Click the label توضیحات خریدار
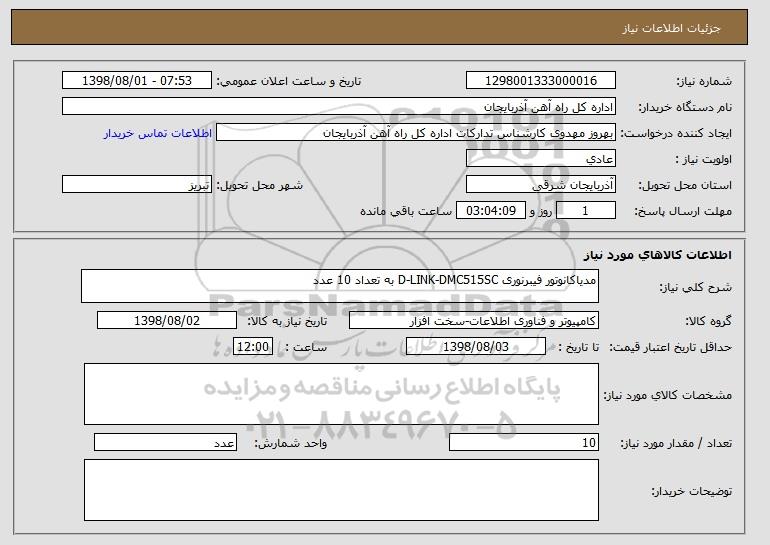 coord(691,491)
